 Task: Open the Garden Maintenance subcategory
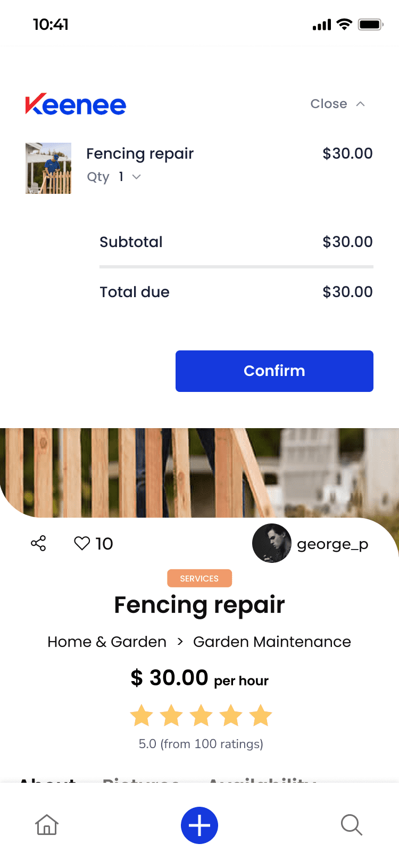[x=272, y=642]
